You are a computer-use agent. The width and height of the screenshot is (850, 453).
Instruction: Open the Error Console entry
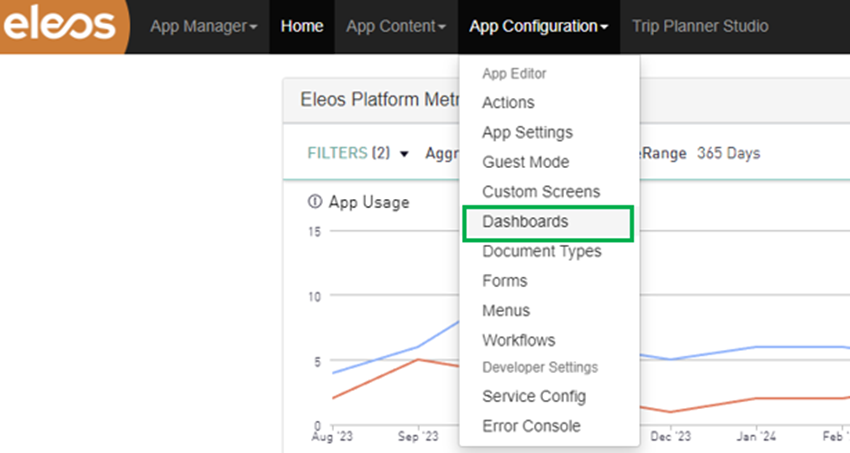531,426
